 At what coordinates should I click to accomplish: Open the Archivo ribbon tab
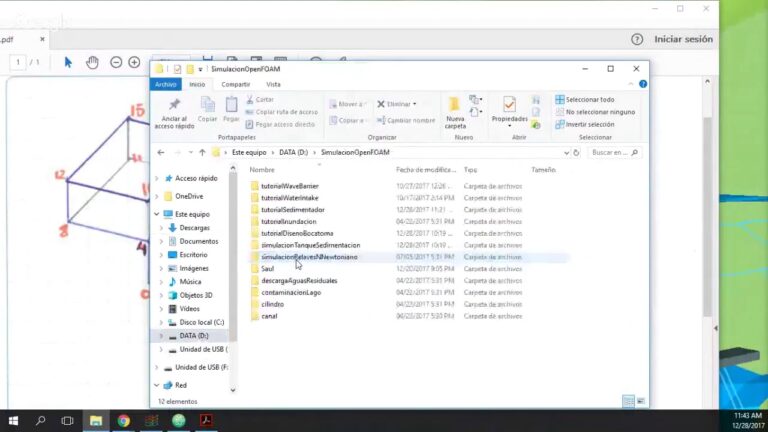(166, 84)
